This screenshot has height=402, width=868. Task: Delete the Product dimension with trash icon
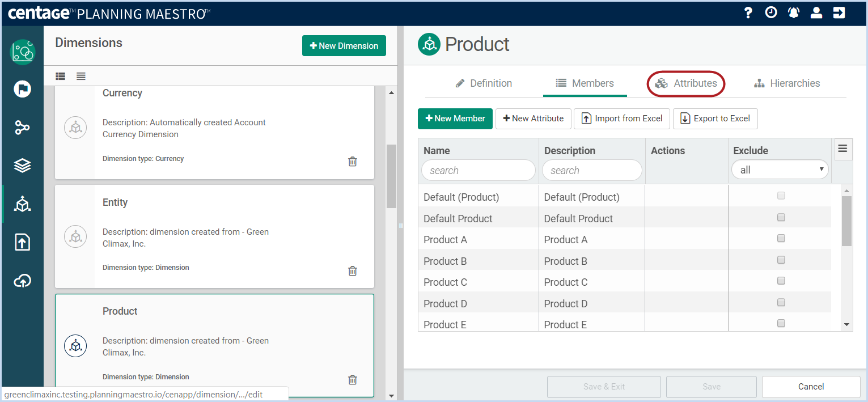pyautogui.click(x=353, y=380)
